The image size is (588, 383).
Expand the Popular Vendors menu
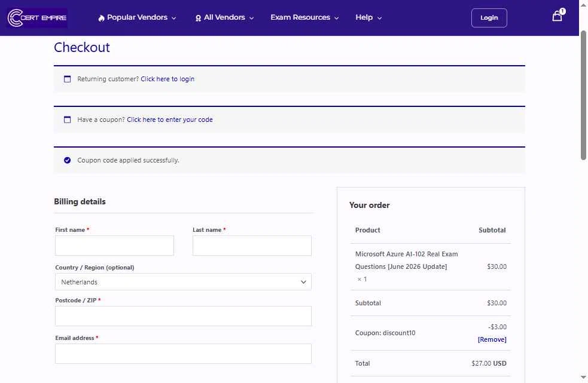[x=137, y=17]
